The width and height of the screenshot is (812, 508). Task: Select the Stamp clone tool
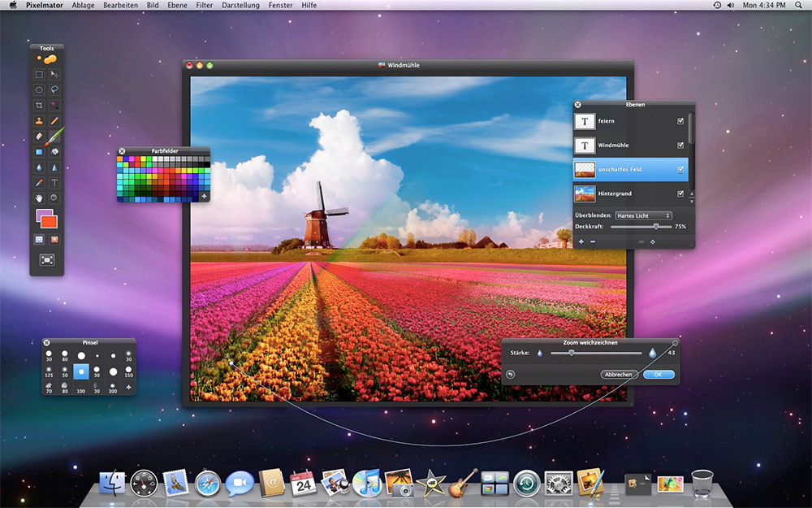click(39, 120)
